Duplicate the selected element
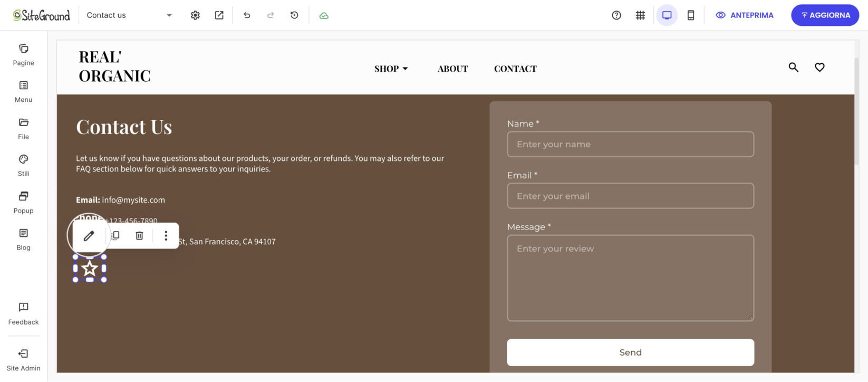The height and width of the screenshot is (382, 868). (115, 235)
